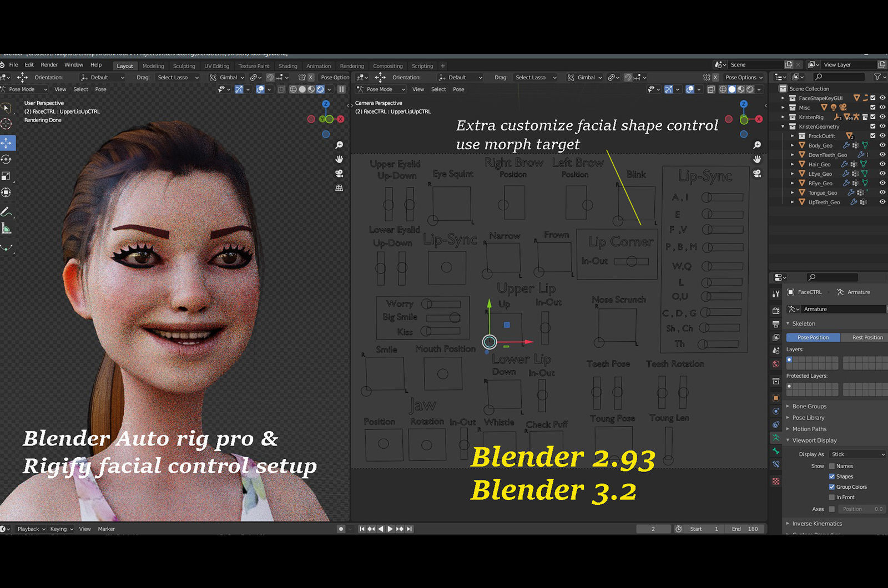Click End frame 180 field
Viewport: 888px width, 588px height.
pos(744,529)
